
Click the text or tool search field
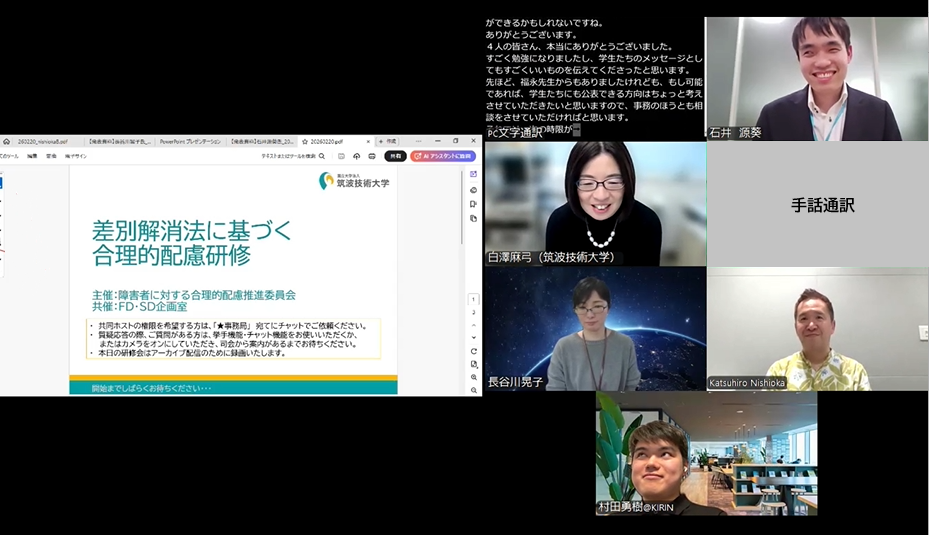pos(293,156)
